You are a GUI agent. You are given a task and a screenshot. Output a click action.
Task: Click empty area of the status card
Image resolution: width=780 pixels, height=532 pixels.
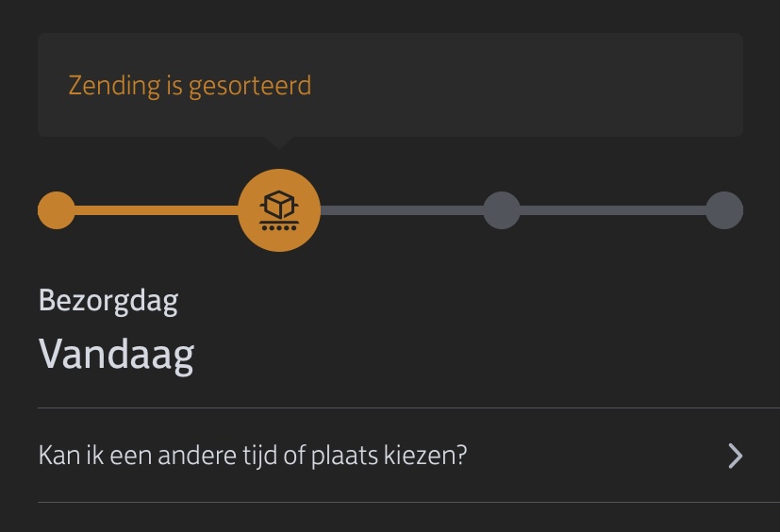click(x=527, y=85)
